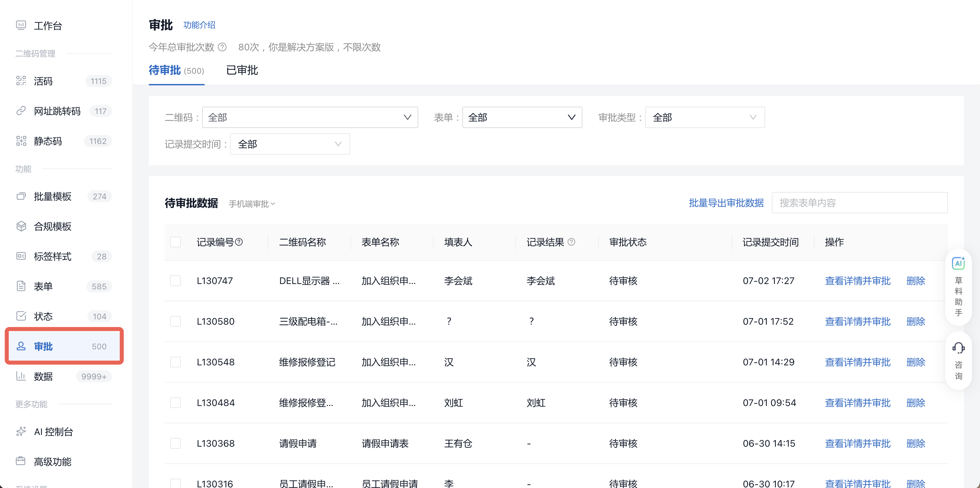
Task: Click the 表单 document icon
Action: (21, 286)
